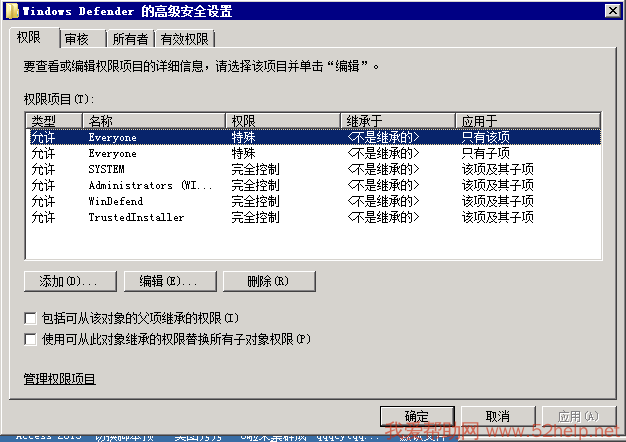The height and width of the screenshot is (442, 626).
Task: Confirm with the 确定 button
Action: (x=417, y=416)
